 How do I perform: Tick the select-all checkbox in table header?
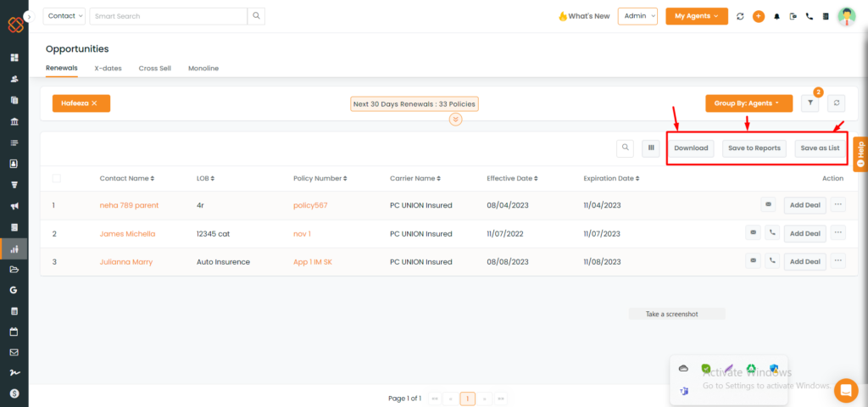[x=57, y=178]
